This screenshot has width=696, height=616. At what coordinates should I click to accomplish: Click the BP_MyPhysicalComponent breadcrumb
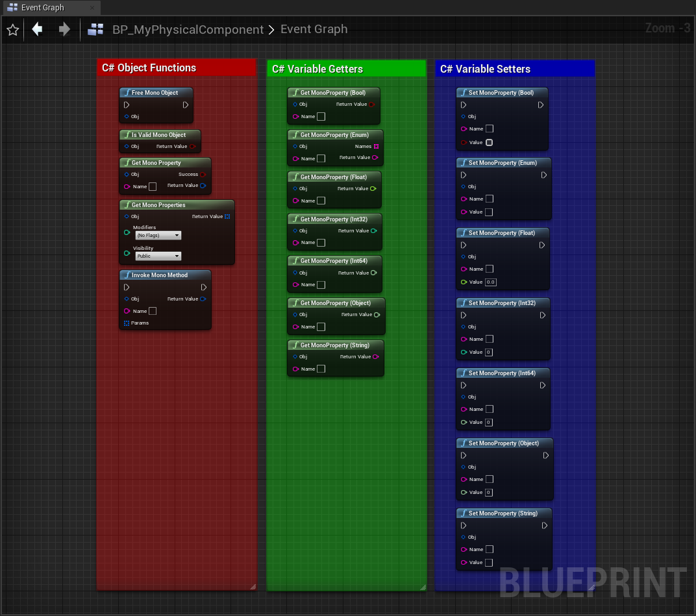coord(188,29)
